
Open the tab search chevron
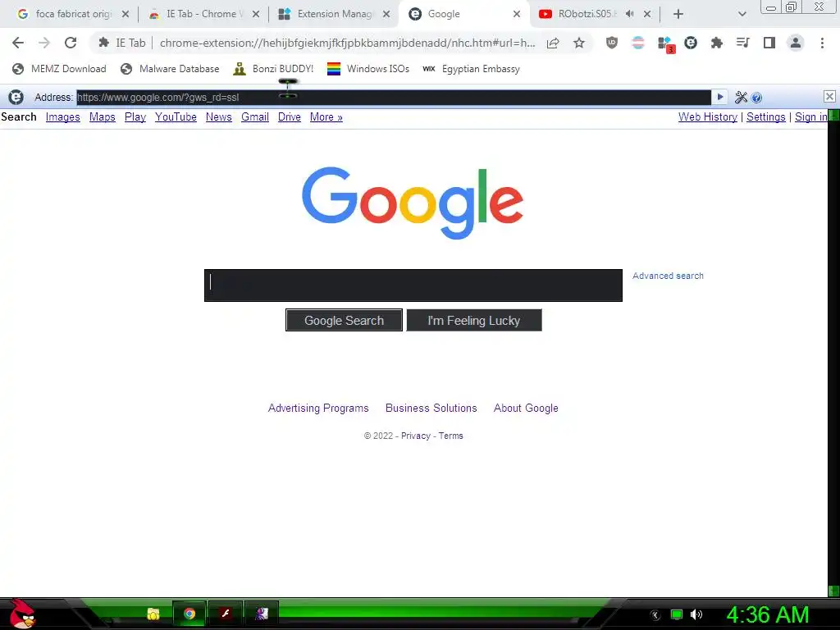tap(742, 14)
